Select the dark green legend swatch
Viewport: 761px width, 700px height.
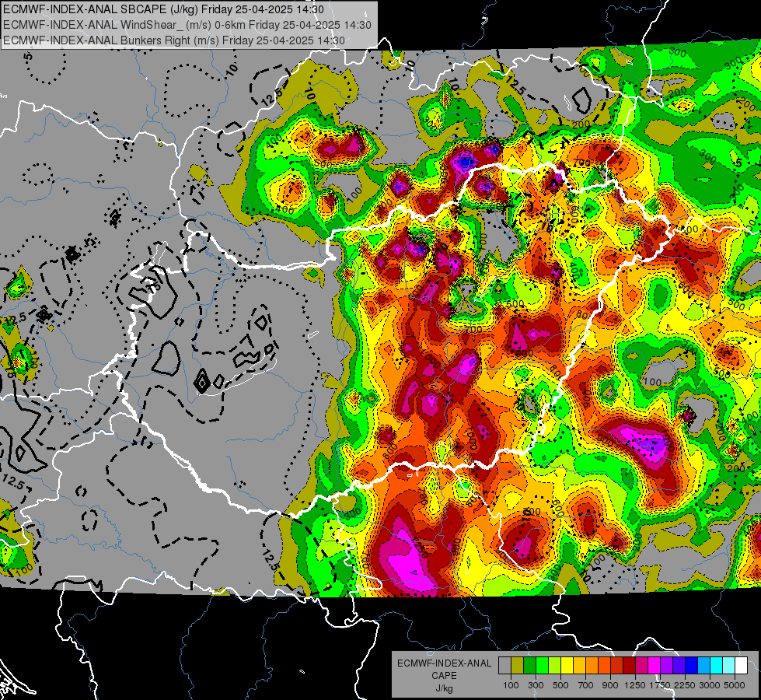(x=529, y=666)
